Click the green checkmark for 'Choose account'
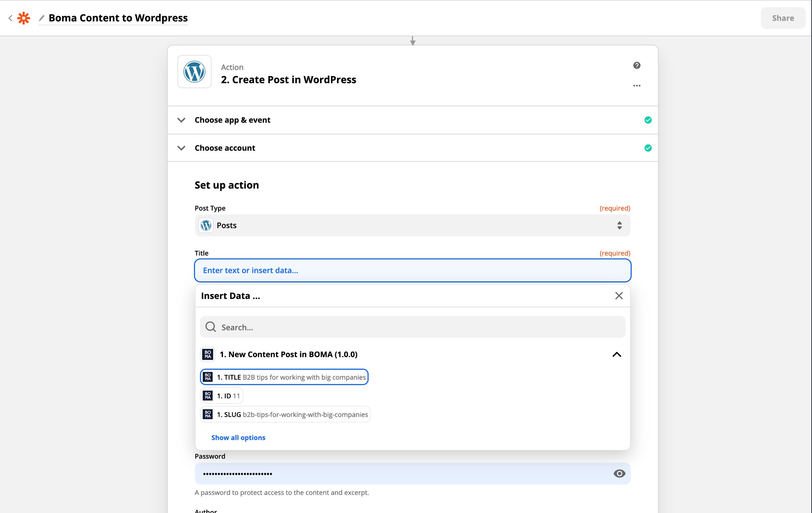Image resolution: width=812 pixels, height=513 pixels. coord(648,148)
